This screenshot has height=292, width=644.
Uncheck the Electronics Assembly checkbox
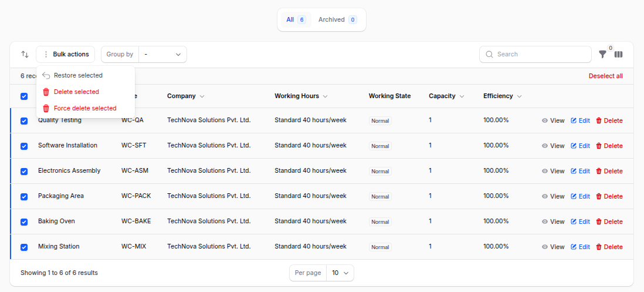coord(24,172)
